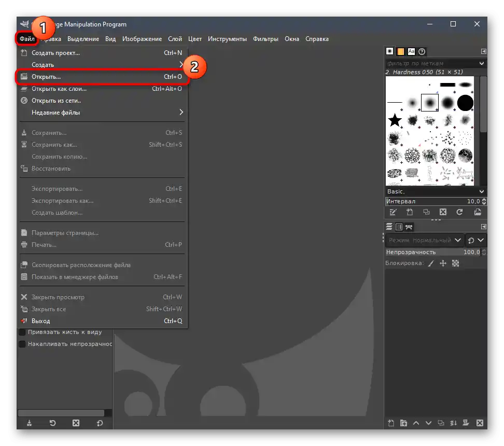Click Создать проект... menu entry
Screen dimensions: 504x446
pyautogui.click(x=55, y=53)
